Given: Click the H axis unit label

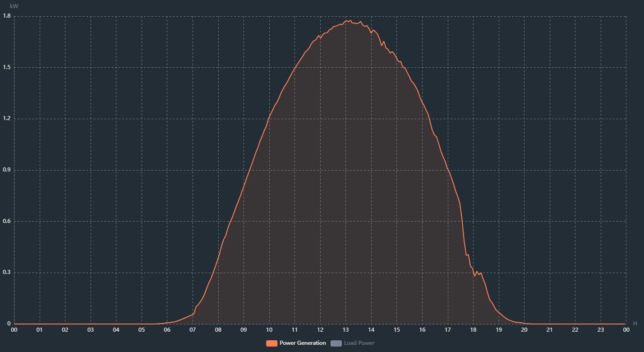Looking at the screenshot, I should (x=635, y=324).
